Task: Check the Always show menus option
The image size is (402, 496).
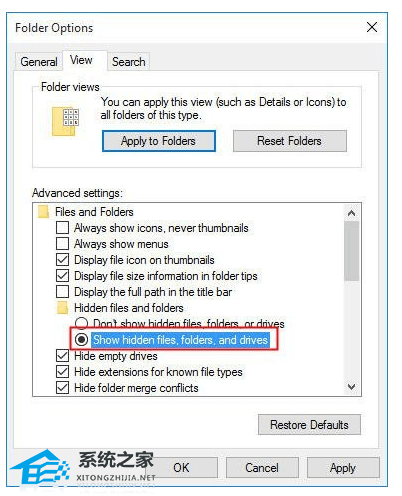Action: [62, 244]
